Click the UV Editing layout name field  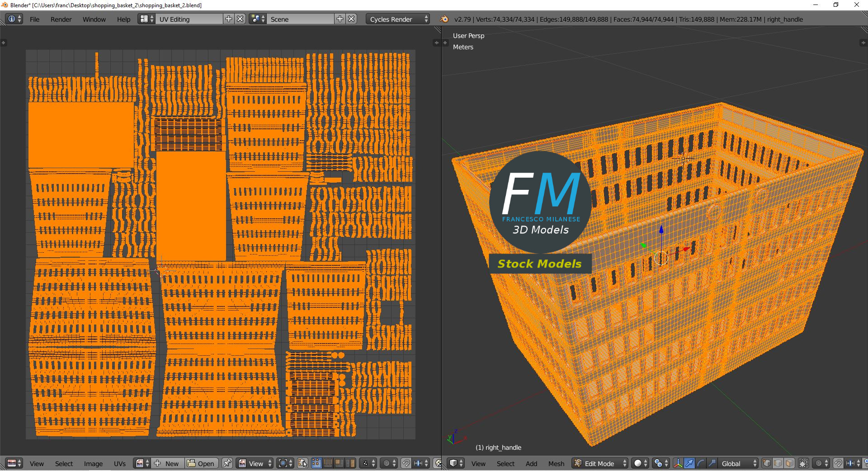tap(189, 19)
